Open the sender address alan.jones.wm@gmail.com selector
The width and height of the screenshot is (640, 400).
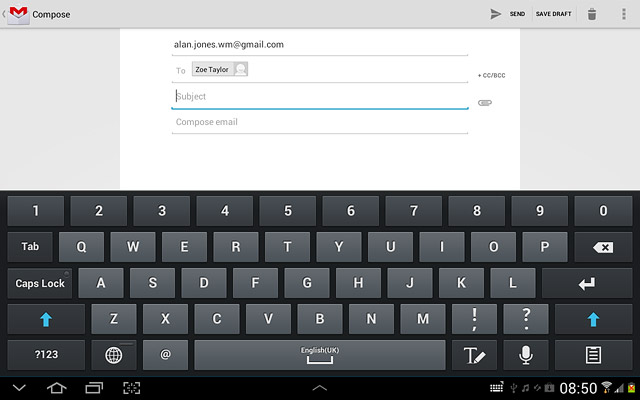click(x=320, y=44)
